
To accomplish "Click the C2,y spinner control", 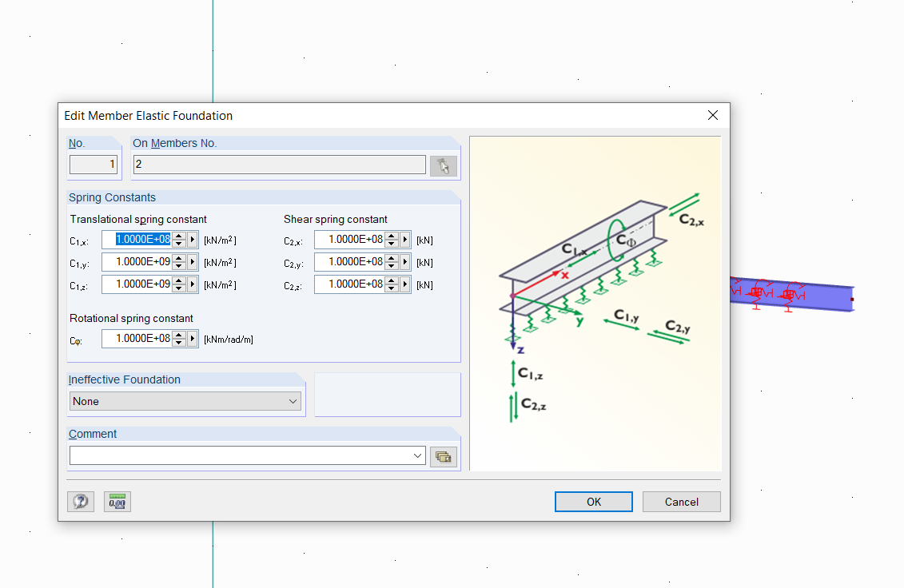I will coord(392,262).
